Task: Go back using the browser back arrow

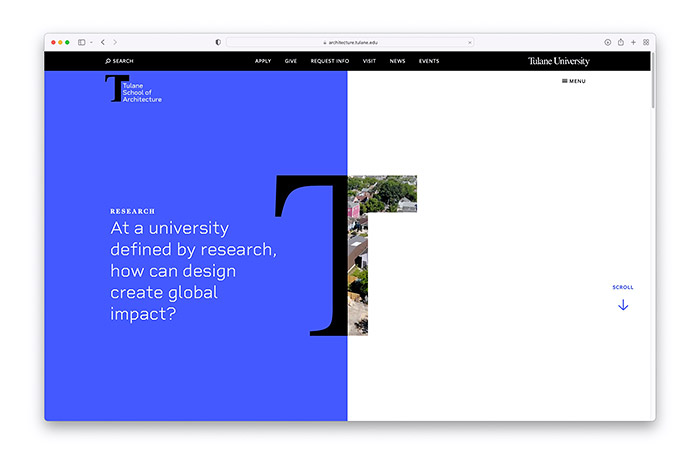Action: tap(102, 42)
